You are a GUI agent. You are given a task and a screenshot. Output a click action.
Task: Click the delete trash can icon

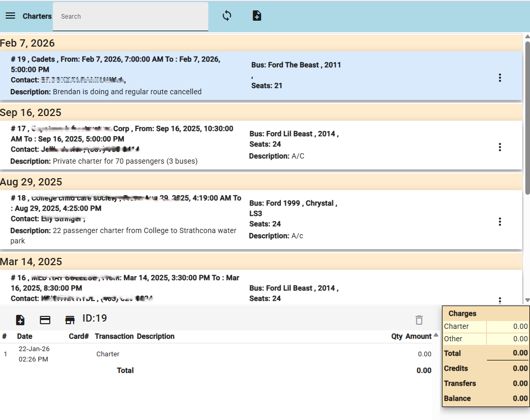[419, 320]
